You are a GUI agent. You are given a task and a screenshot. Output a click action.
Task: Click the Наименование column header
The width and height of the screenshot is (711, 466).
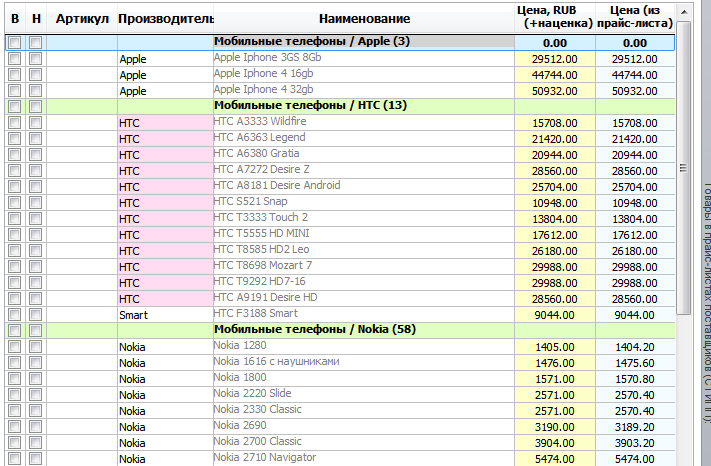pyautogui.click(x=364, y=19)
